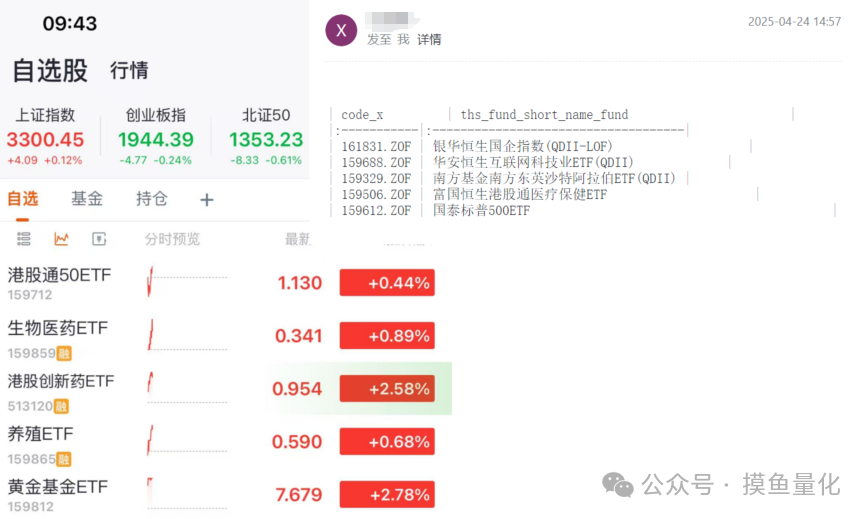The image size is (868, 519).
Task: Toggle +0.44% change badge for 港股通50ETF
Action: [x=386, y=283]
